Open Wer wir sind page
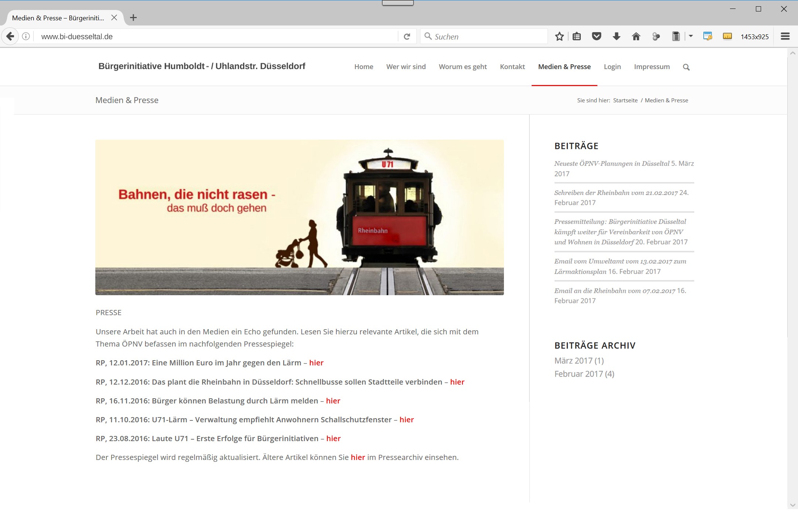The height and width of the screenshot is (532, 798). [x=406, y=67]
